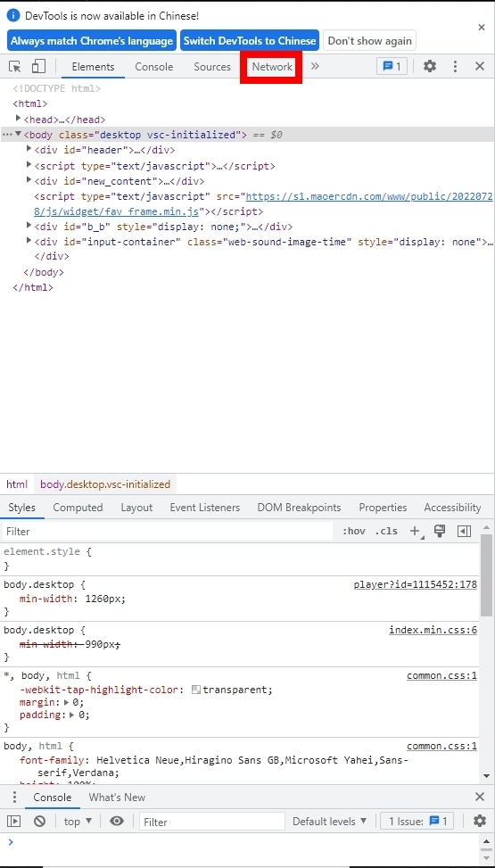
Task: Collapse the body element node
Action: click(x=18, y=134)
